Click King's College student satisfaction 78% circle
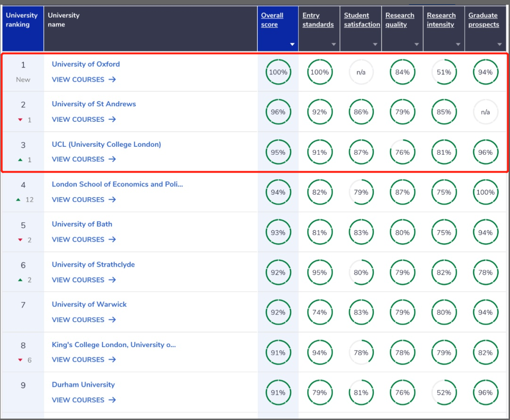The image size is (510, 420). pos(361,353)
